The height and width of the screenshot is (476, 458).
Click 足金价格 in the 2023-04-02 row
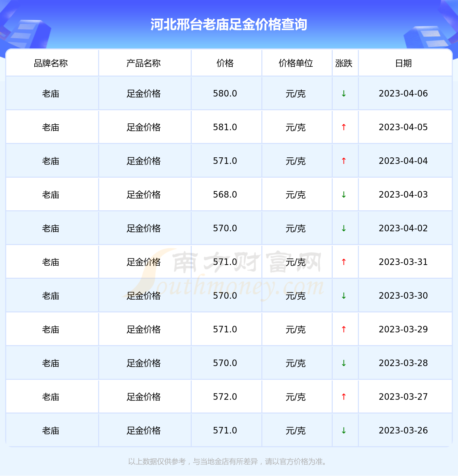144,228
